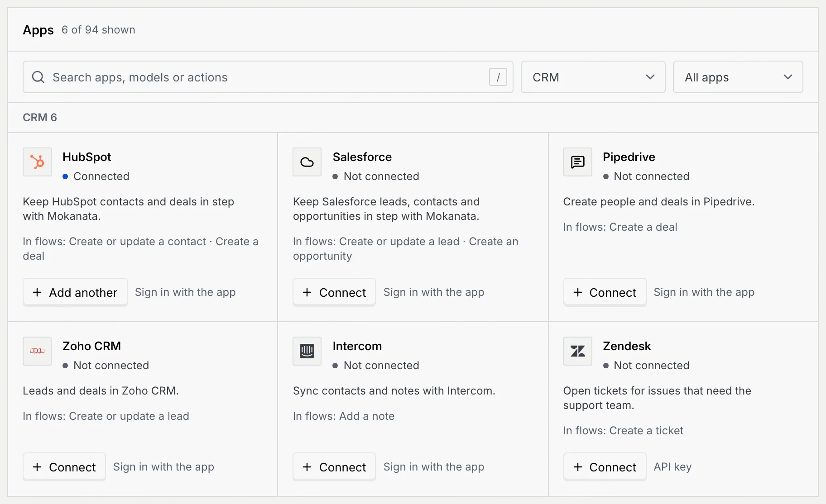Click 'Sync contacts and notes with Intercom.' description

pyautogui.click(x=394, y=391)
